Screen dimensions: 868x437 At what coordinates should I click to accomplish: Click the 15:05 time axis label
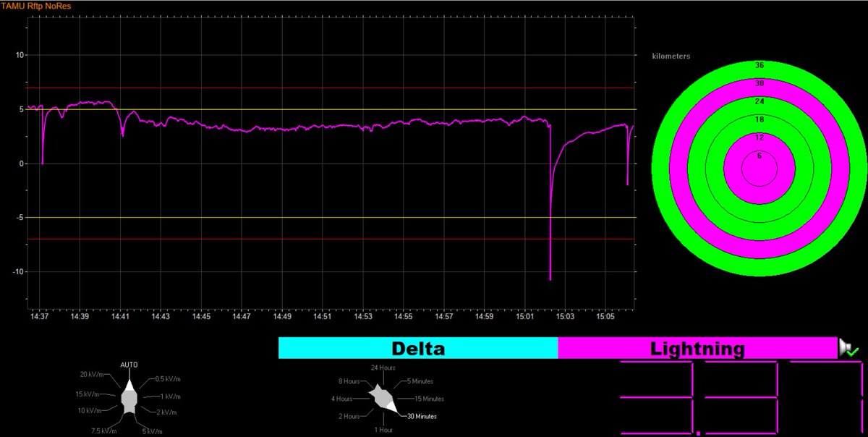(x=606, y=316)
